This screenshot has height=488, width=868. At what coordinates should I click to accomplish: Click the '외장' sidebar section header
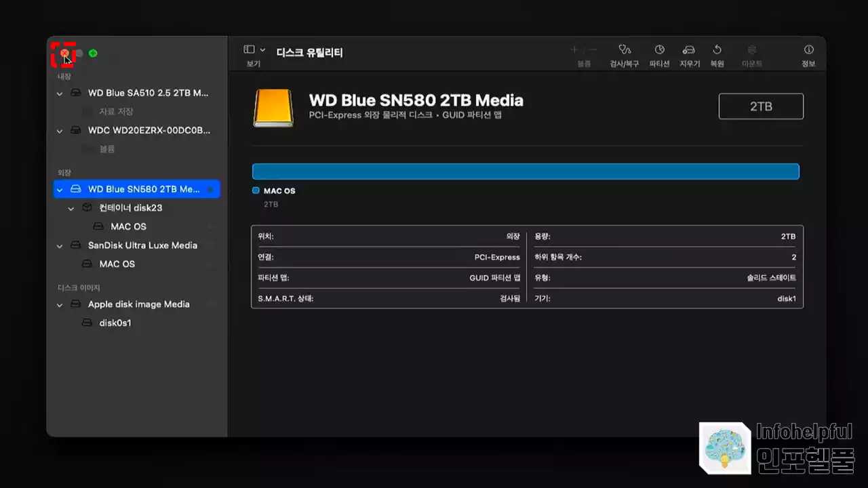click(x=64, y=173)
